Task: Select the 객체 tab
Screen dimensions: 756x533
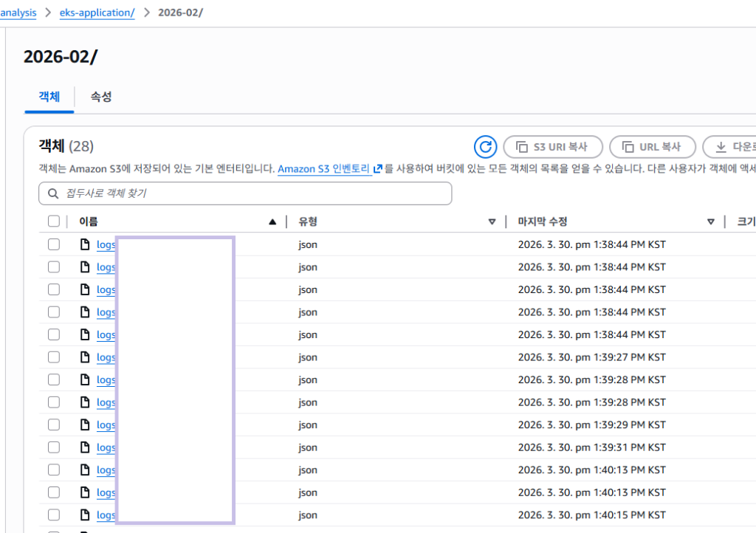Action: 49,97
